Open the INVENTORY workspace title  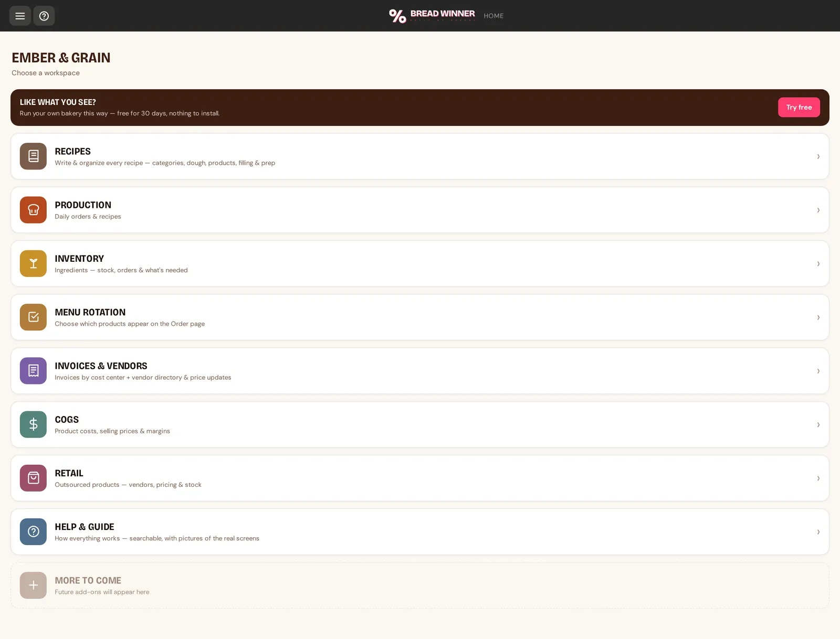(79, 259)
